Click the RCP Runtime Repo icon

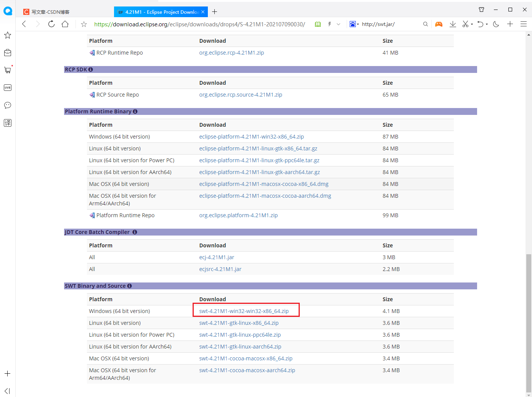click(x=92, y=53)
